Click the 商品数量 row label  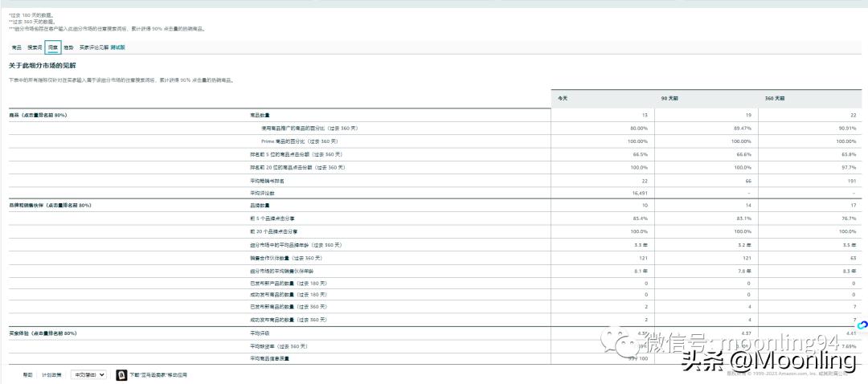(x=260, y=115)
